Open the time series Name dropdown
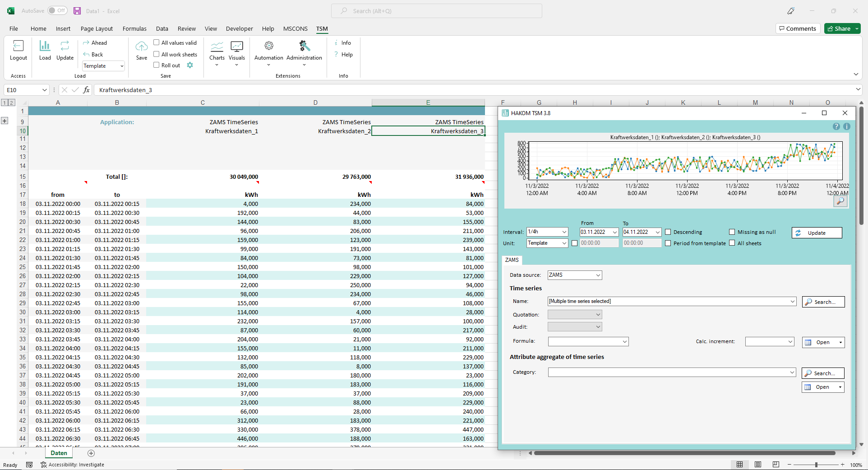 click(793, 301)
